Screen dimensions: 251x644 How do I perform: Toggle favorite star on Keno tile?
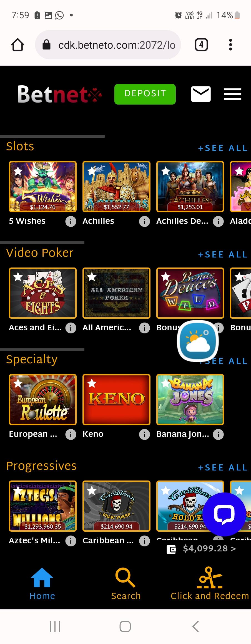click(x=92, y=384)
